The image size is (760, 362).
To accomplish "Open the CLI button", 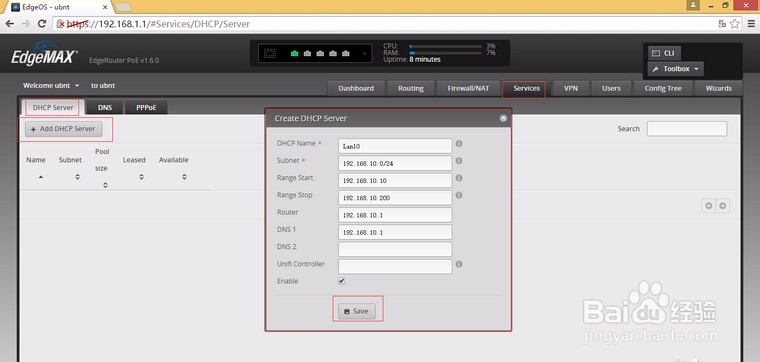I will pos(664,53).
